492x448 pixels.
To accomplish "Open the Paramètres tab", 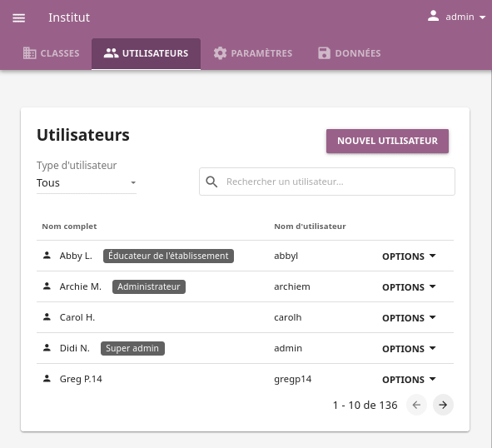I will point(253,53).
